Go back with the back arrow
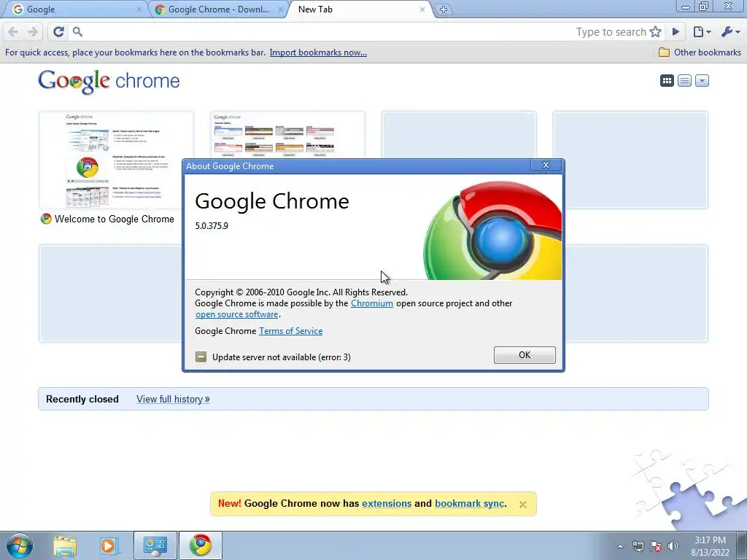The height and width of the screenshot is (560, 747). click(13, 32)
